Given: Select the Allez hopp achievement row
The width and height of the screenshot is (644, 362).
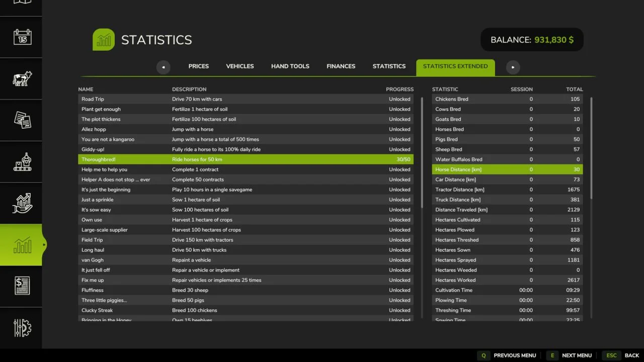Looking at the screenshot, I should coord(246,129).
